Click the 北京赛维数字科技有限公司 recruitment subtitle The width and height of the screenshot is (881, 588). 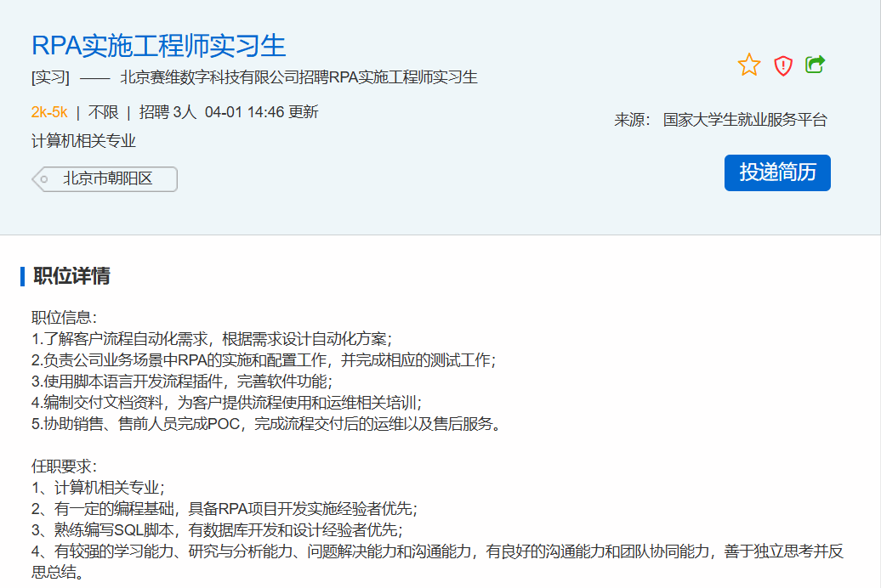pos(298,78)
